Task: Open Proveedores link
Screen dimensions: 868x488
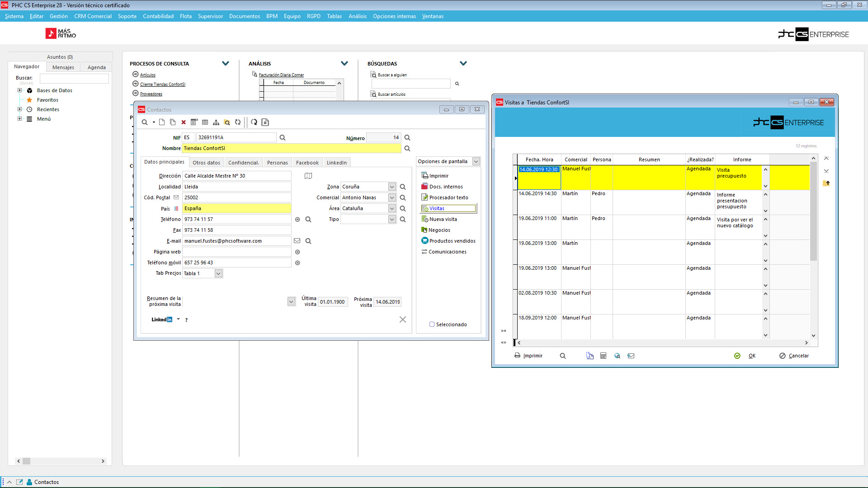Action: pos(151,94)
